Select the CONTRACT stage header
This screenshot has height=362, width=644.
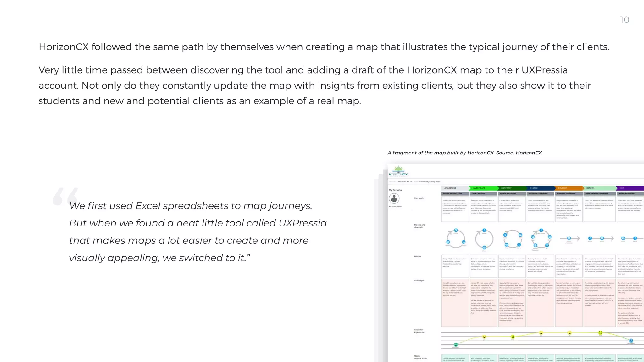[x=512, y=188]
